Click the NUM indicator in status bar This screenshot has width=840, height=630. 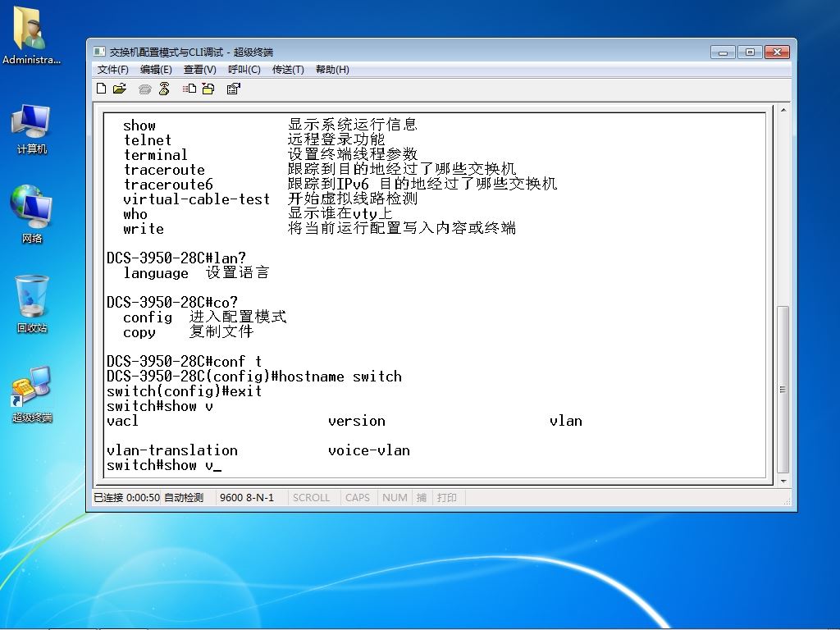click(x=395, y=498)
